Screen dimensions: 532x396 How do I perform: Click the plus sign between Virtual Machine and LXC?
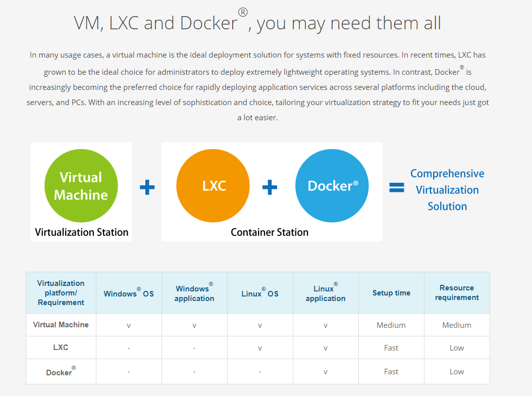[147, 187]
